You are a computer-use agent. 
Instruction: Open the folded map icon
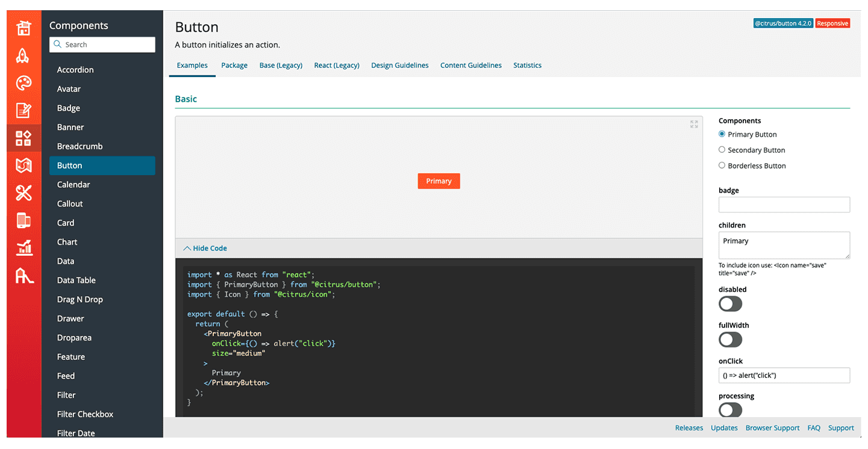[x=23, y=165]
